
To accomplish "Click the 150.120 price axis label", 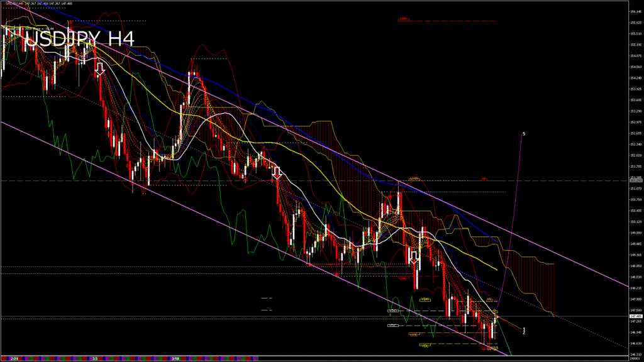I will (636, 221).
